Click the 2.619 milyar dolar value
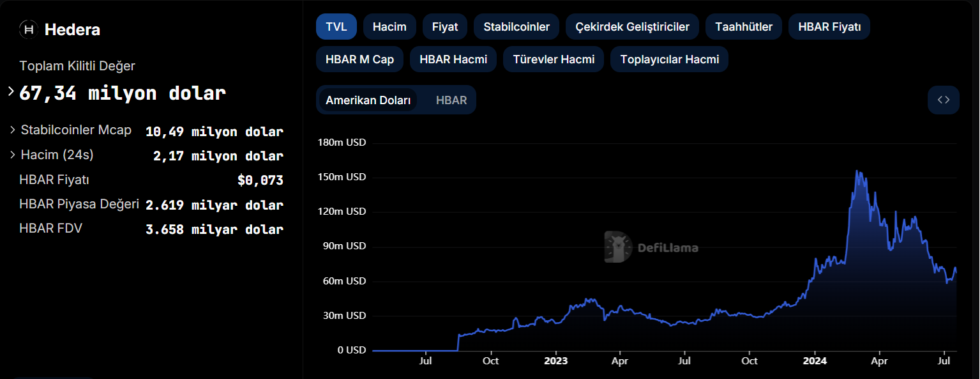Screen dimensions: 980x379 tap(215, 205)
